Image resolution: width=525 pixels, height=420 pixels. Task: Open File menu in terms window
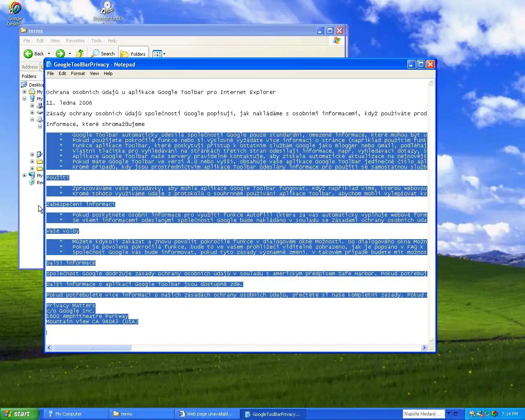[27, 41]
